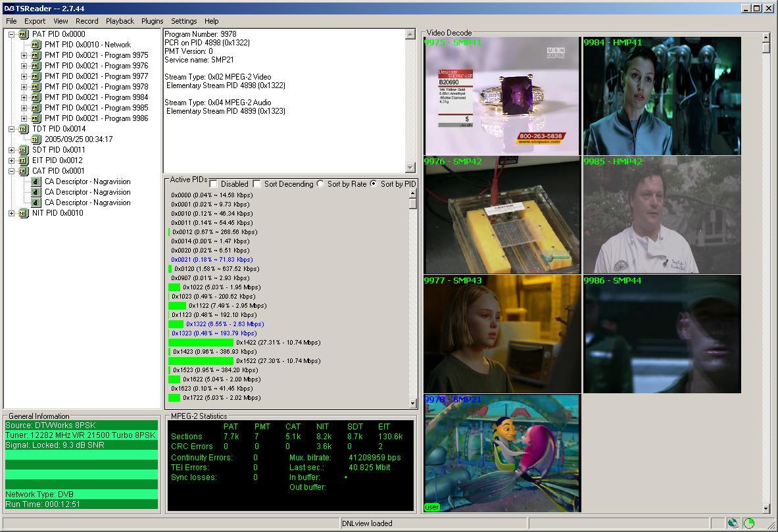This screenshot has height=532, width=778.
Task: Click the third CA Descriptor Nagravision icon
Action: [36, 203]
